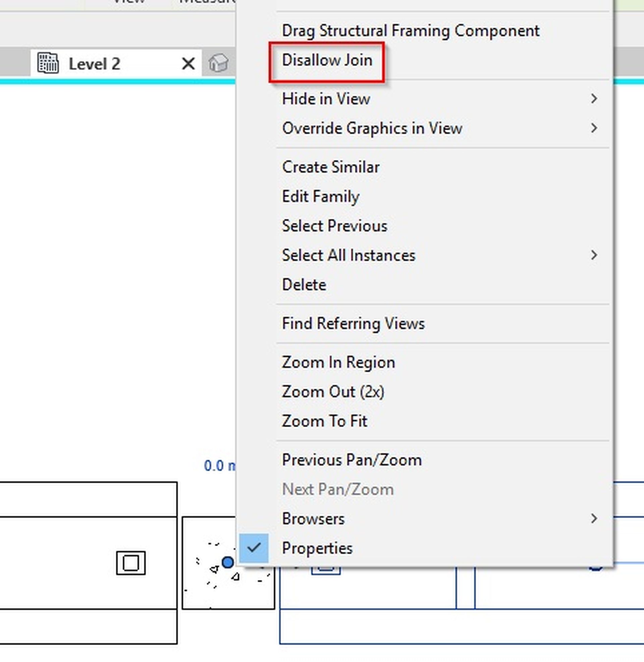Click Create Similar
The height and width of the screenshot is (662, 644).
330,167
